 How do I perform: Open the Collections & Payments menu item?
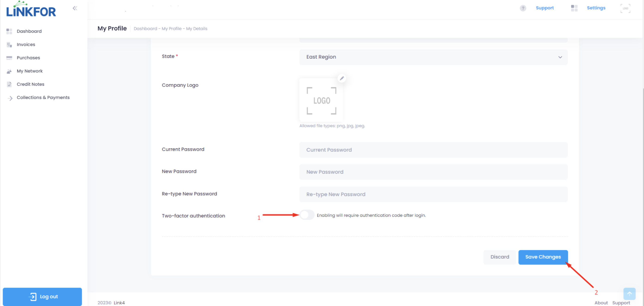pos(43,97)
